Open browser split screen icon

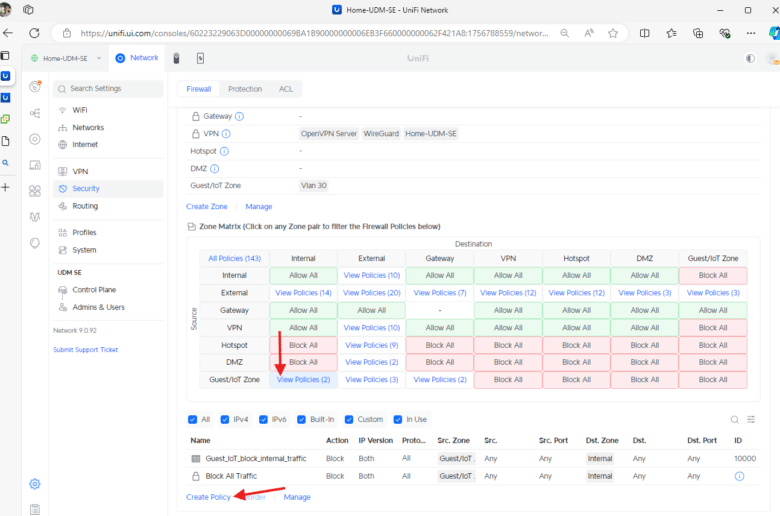(645, 33)
